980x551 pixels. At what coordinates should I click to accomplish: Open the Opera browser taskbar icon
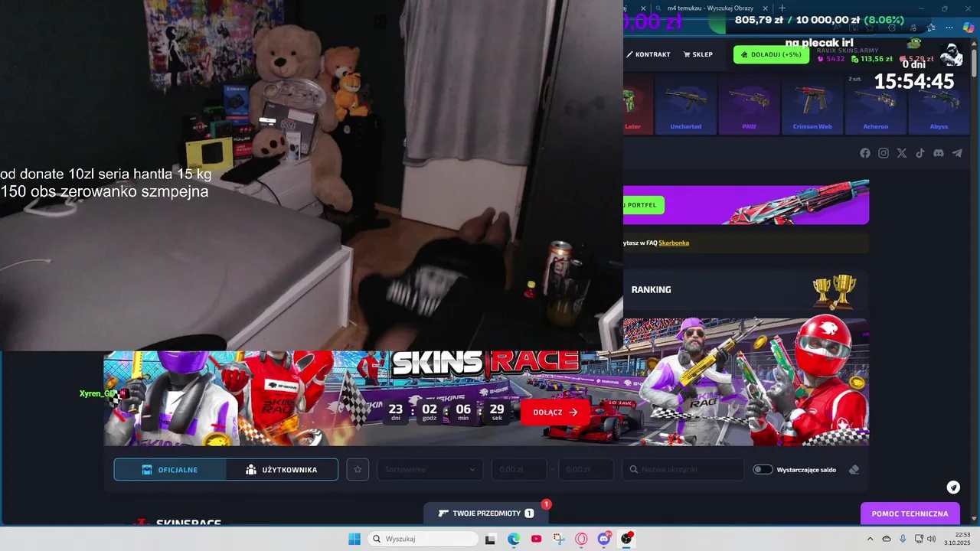(x=582, y=539)
